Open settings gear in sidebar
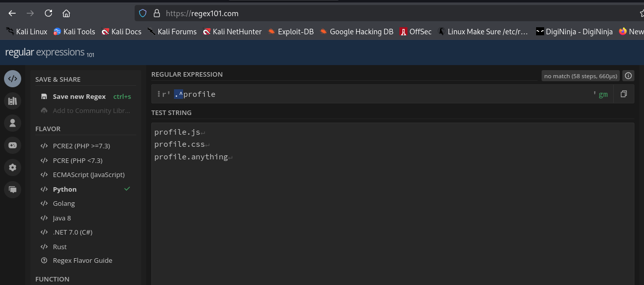Screen dimensions: 644x285 coord(13,167)
